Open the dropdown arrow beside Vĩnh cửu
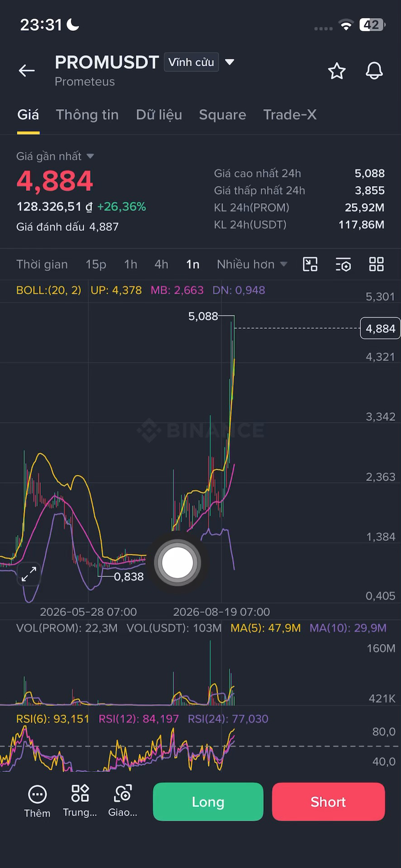 230,62
